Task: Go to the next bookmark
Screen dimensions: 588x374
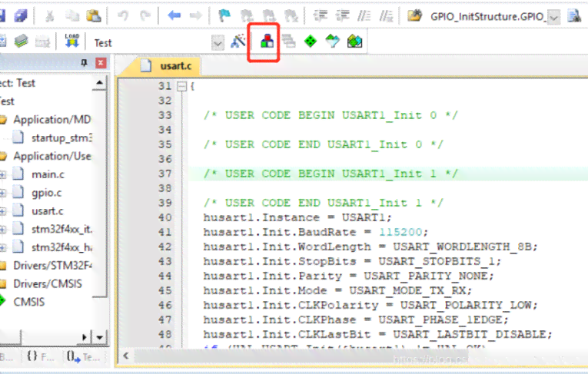Action: click(269, 15)
